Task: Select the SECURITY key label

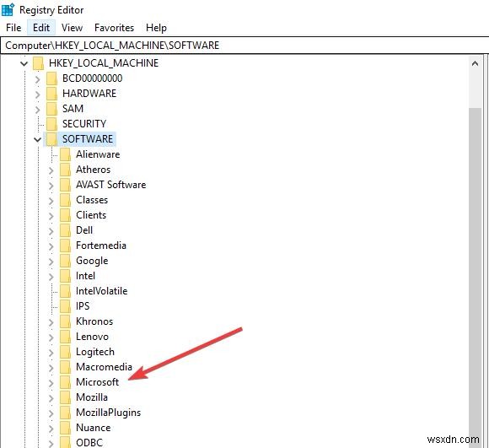Action: coord(84,124)
